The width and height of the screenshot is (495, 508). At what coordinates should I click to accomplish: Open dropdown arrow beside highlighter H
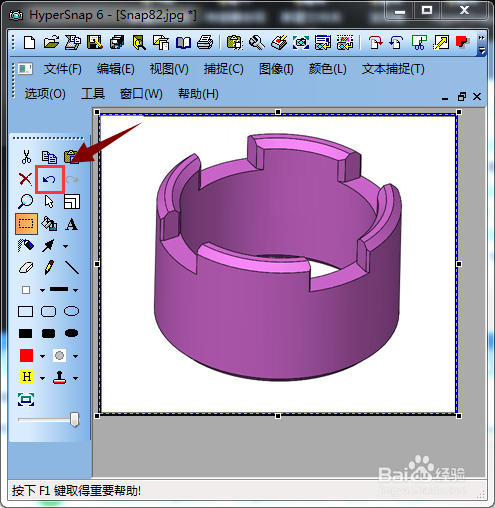[x=42, y=378]
